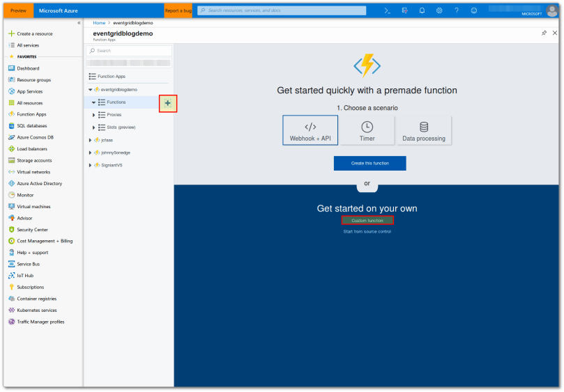Pick the Data processing scenario
Screen dimensions: 564x392
pos(423,130)
